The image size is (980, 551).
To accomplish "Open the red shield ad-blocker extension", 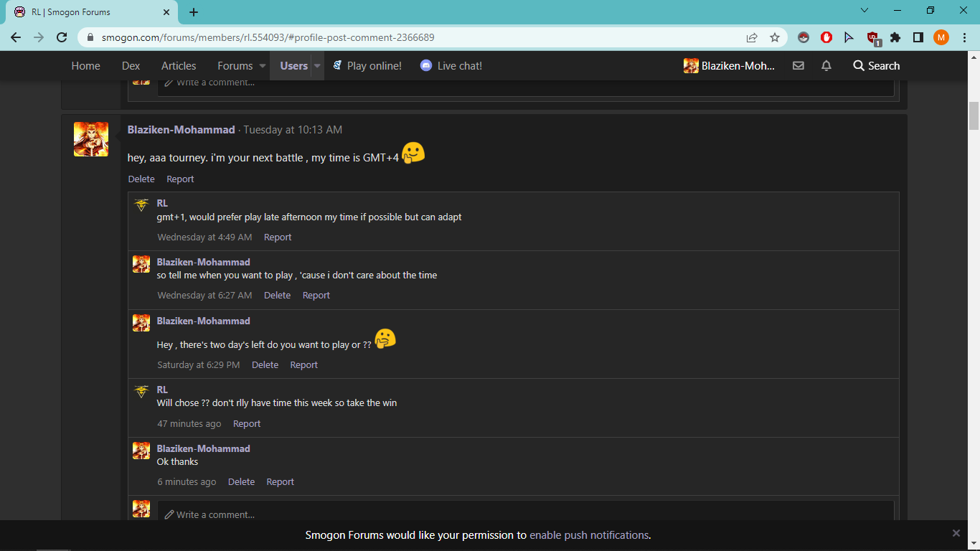I will point(826,37).
